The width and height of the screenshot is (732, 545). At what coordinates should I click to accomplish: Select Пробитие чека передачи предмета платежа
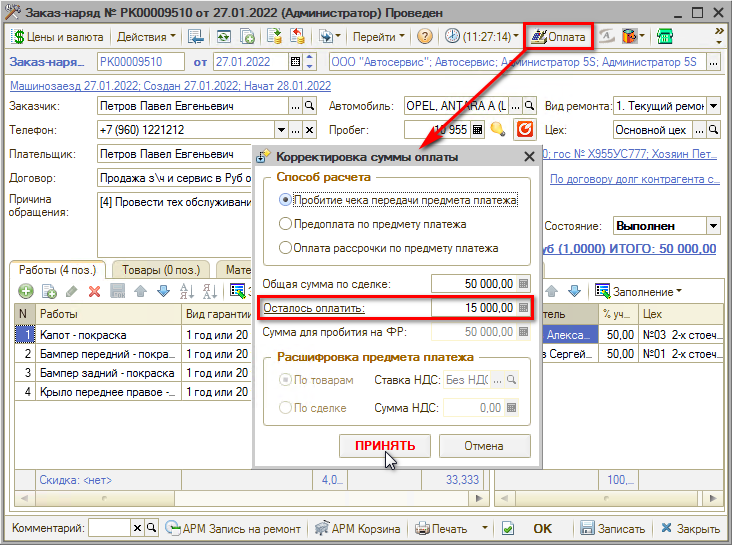tap(286, 201)
